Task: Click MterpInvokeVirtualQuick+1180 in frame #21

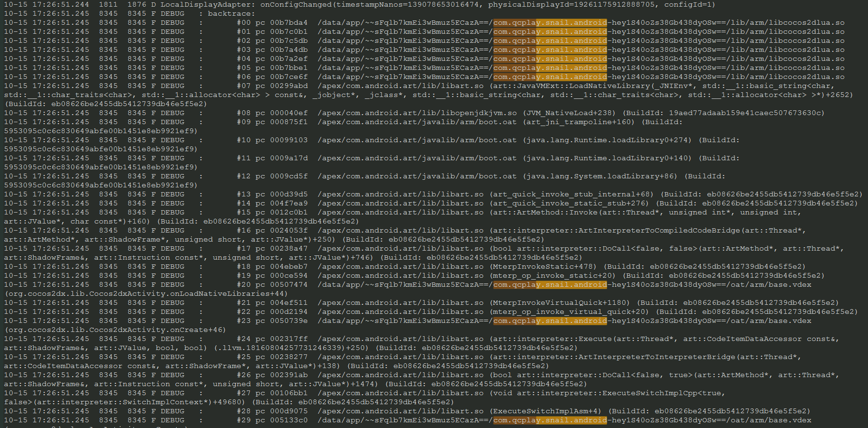Action: click(x=560, y=302)
